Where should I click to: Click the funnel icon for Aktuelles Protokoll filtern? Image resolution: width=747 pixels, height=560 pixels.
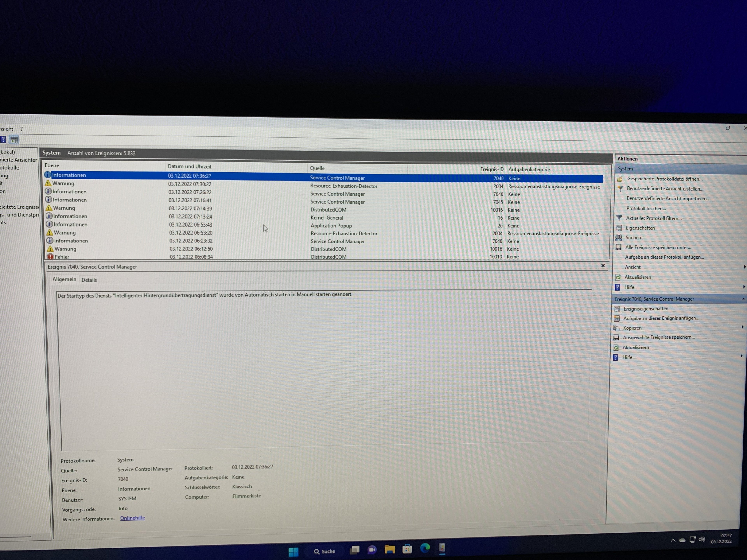point(619,218)
